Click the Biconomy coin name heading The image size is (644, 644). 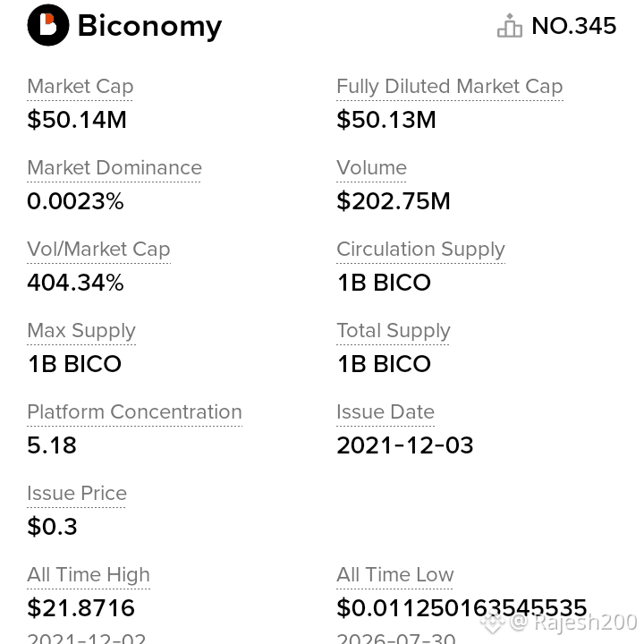tap(149, 27)
